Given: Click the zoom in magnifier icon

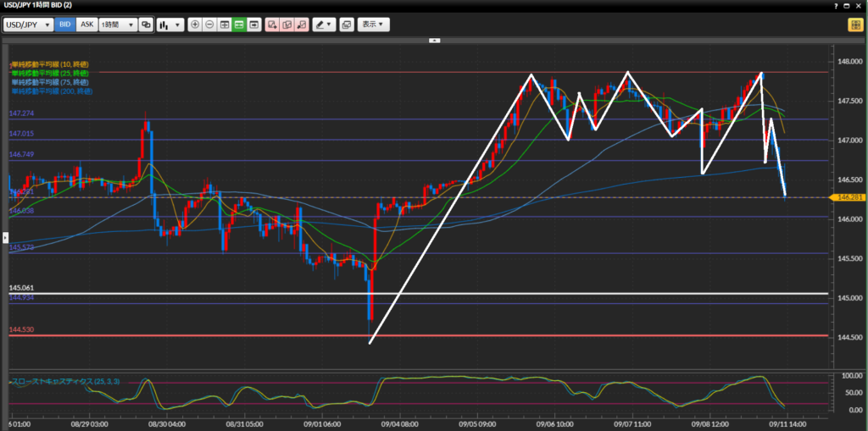Looking at the screenshot, I should (x=195, y=25).
